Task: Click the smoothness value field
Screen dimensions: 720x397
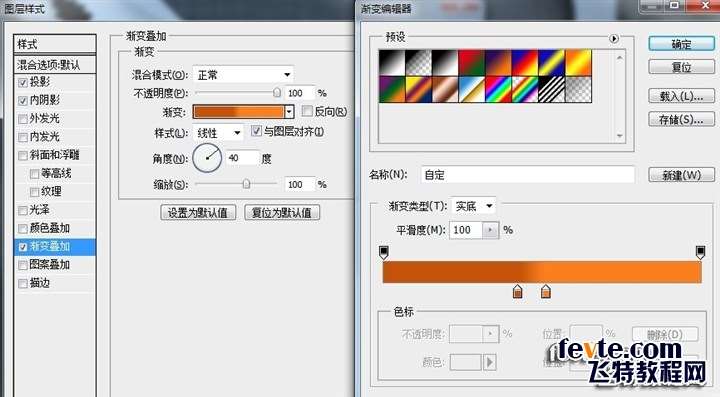Action: pos(466,229)
